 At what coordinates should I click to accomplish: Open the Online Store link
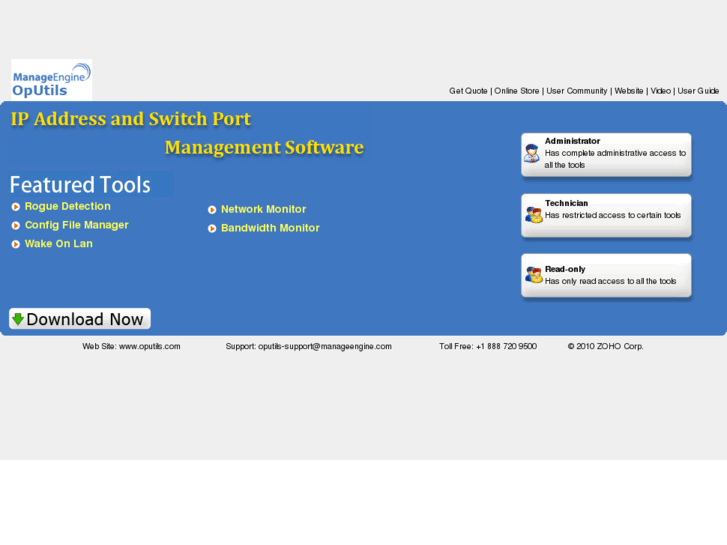517,91
